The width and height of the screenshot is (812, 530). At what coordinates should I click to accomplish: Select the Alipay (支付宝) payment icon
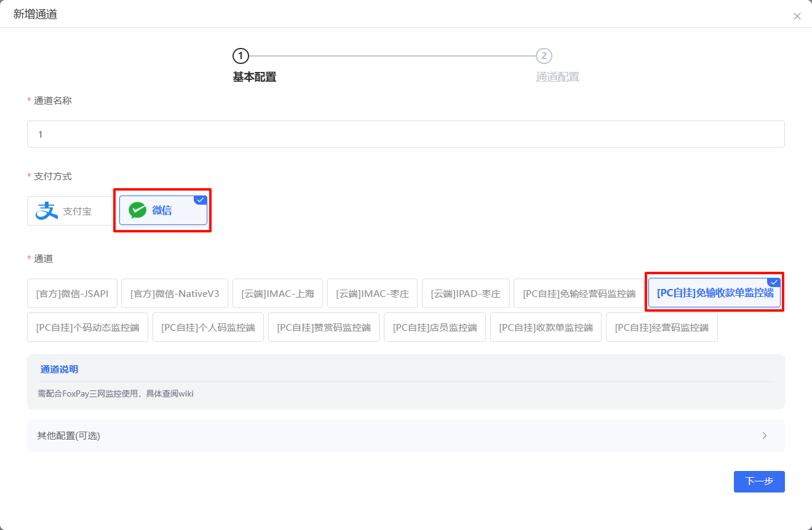(46, 211)
